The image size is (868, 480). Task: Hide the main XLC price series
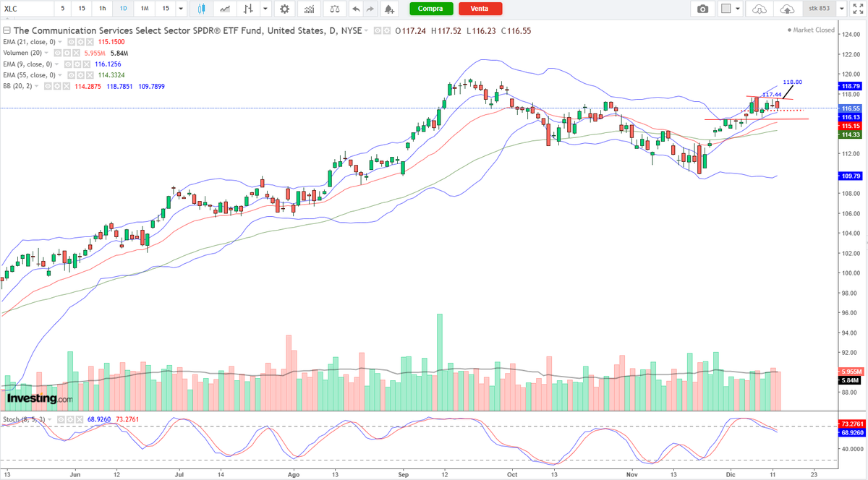point(378,30)
